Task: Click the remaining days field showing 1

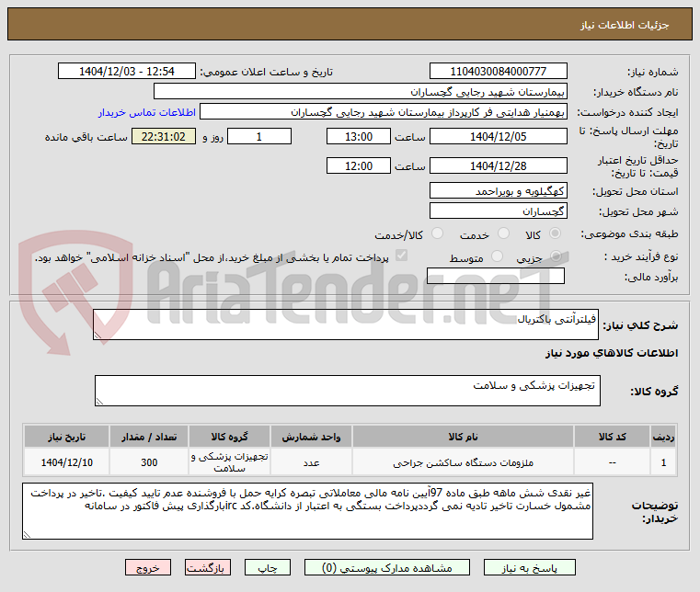Action: click(x=259, y=137)
